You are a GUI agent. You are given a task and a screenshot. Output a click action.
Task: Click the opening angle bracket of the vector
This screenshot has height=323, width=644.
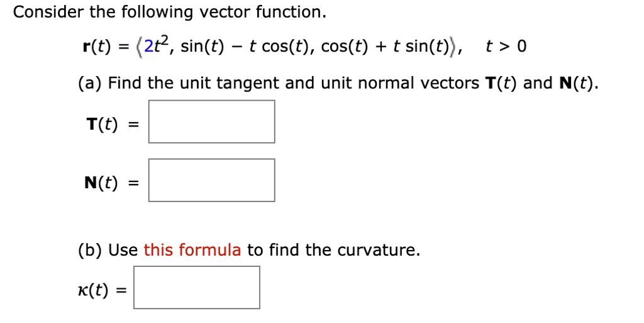click(140, 48)
